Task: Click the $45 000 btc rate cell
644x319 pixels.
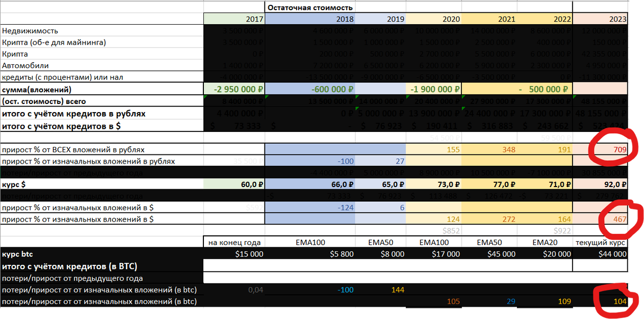Action: pyautogui.click(x=489, y=255)
